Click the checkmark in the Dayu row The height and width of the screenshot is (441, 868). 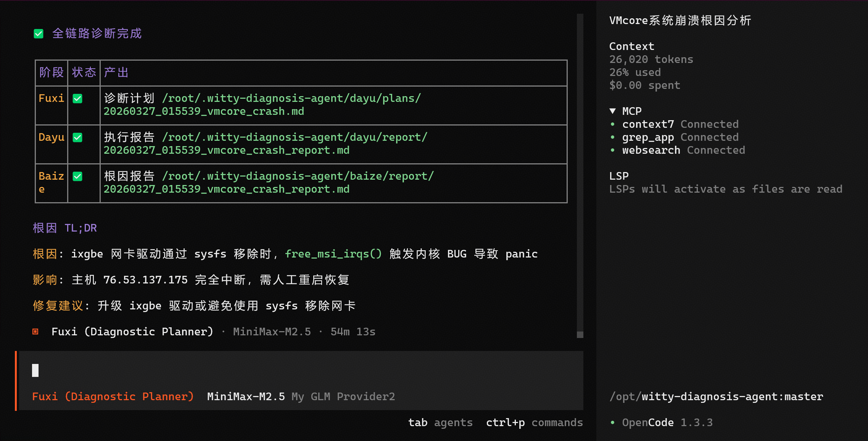[x=77, y=138]
